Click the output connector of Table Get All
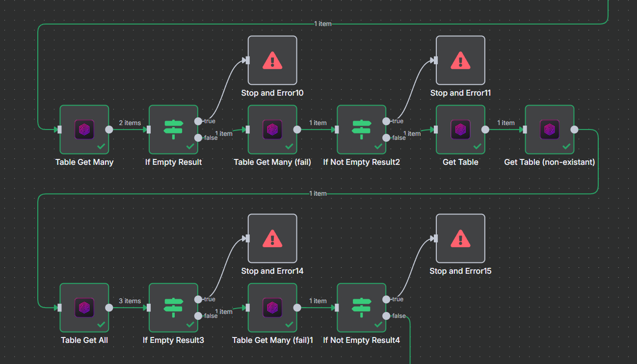The image size is (637, 364). coord(109,308)
